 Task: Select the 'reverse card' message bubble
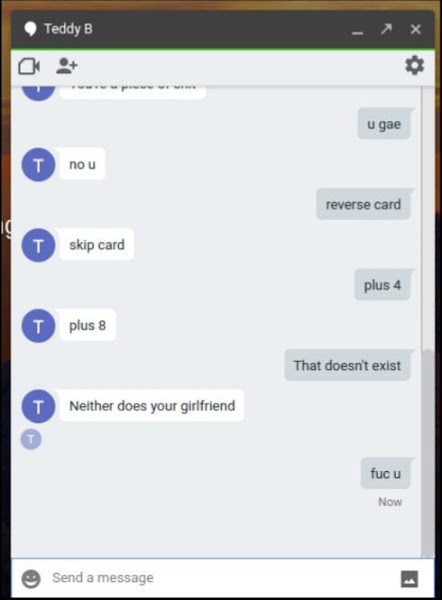click(x=364, y=204)
